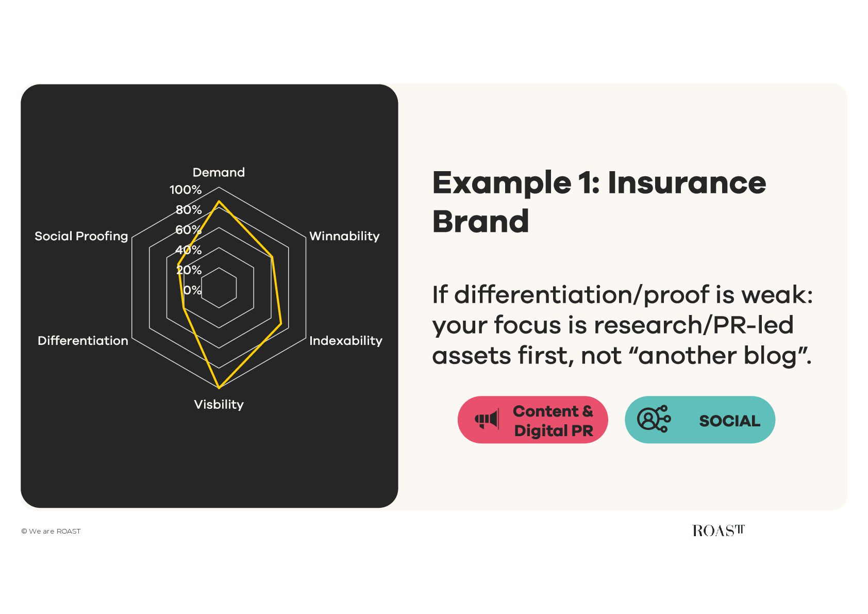The image size is (868, 614).
Task: Click the Demand axis label
Action: click(x=219, y=172)
